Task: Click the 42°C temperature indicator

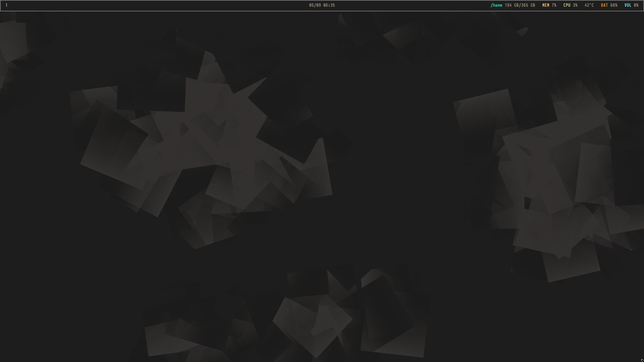Action: pos(589,5)
